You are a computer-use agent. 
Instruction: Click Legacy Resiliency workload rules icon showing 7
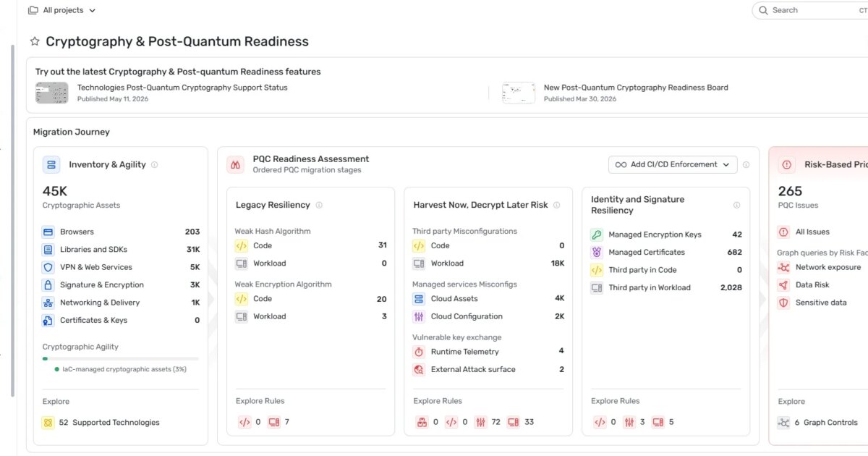click(274, 422)
